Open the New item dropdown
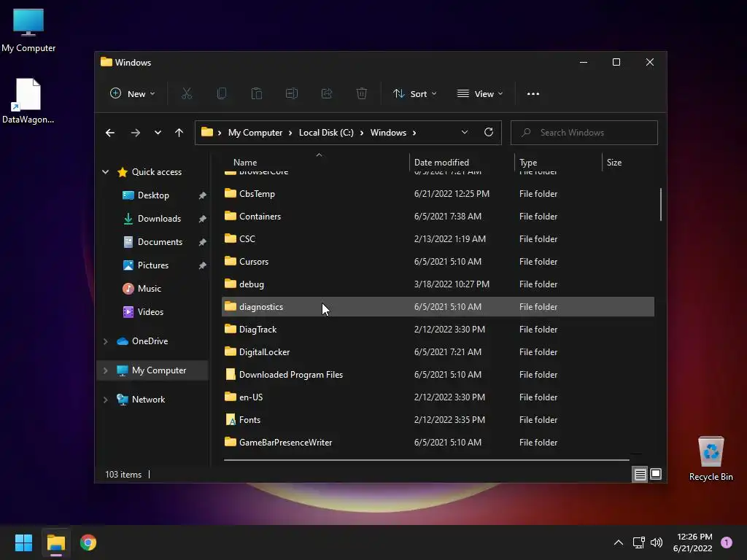 133,94
